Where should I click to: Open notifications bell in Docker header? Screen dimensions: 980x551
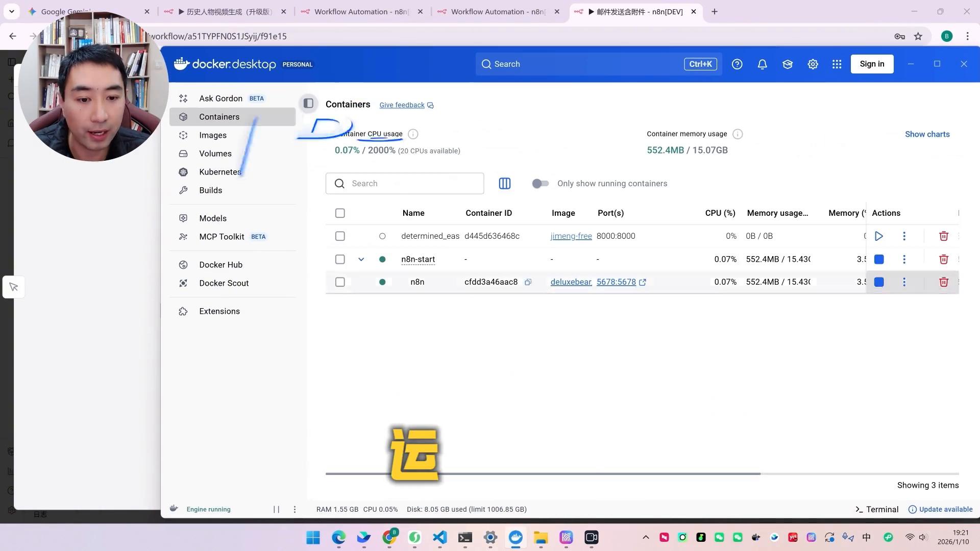762,64
